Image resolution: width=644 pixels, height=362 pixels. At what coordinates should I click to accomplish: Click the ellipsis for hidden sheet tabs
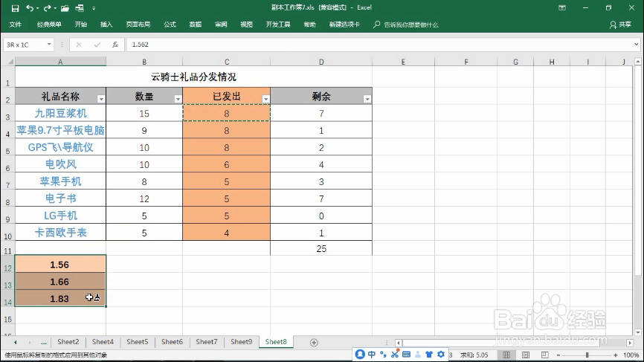coord(44,342)
